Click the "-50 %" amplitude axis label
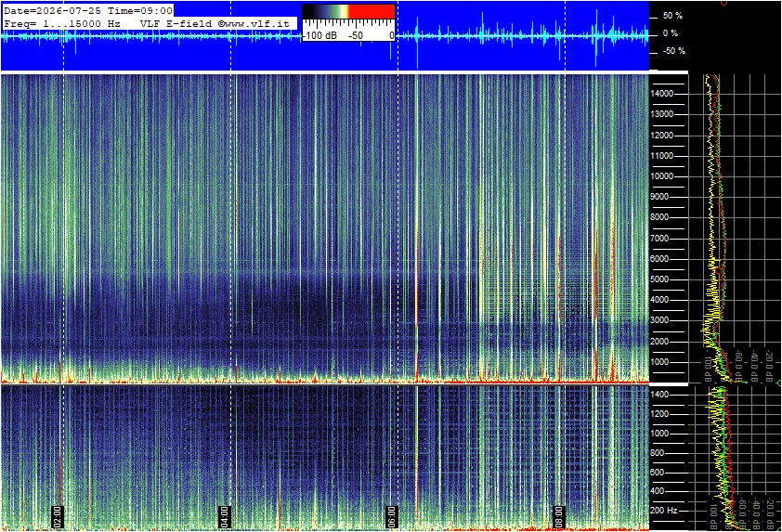The width and height of the screenshot is (782, 532). point(673,51)
